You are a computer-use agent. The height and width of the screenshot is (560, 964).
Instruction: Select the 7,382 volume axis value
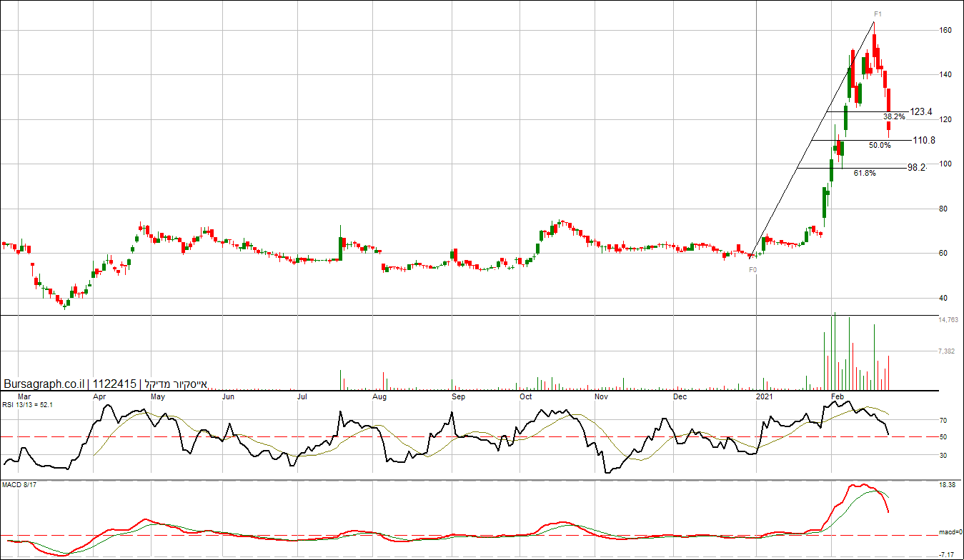coord(947,351)
